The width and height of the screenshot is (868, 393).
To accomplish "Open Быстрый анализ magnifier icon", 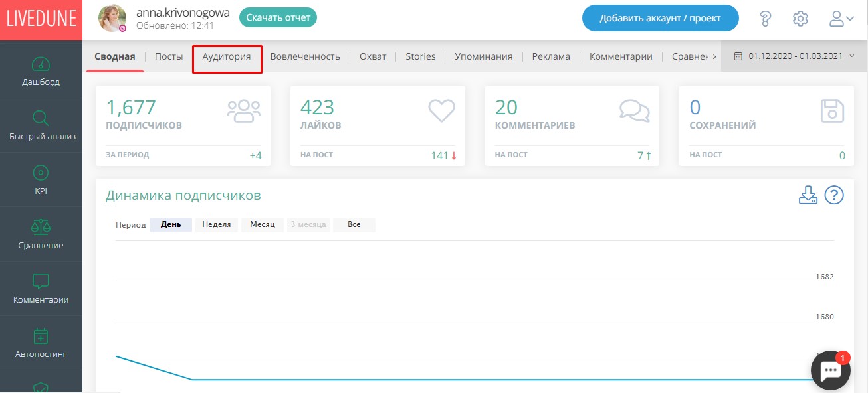I will click(x=41, y=119).
